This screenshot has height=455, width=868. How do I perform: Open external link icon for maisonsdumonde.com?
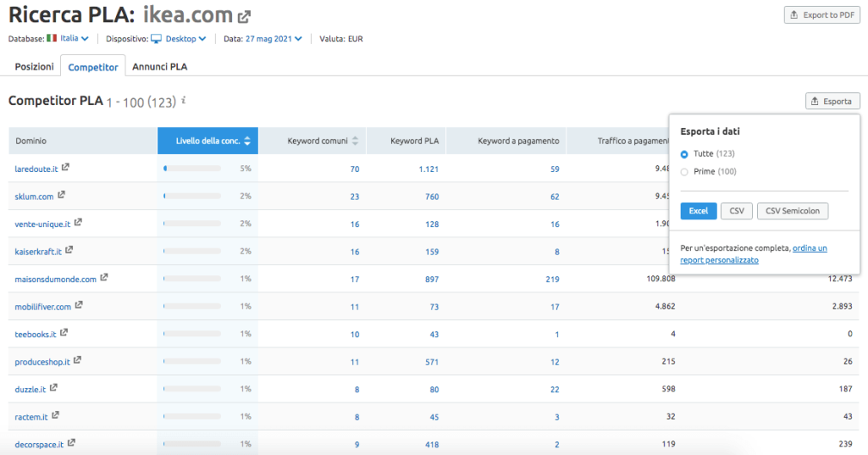pos(104,278)
